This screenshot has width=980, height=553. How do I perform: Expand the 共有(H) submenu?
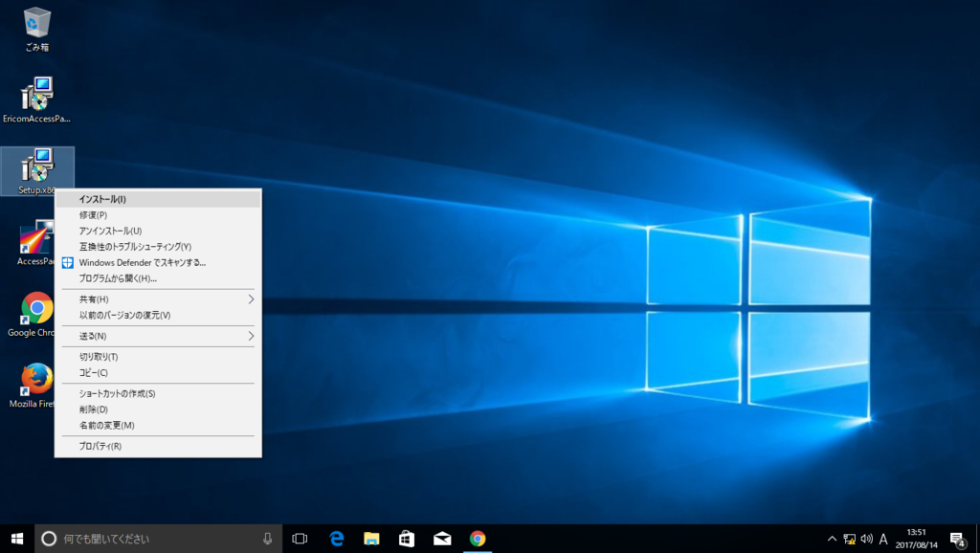[x=158, y=299]
